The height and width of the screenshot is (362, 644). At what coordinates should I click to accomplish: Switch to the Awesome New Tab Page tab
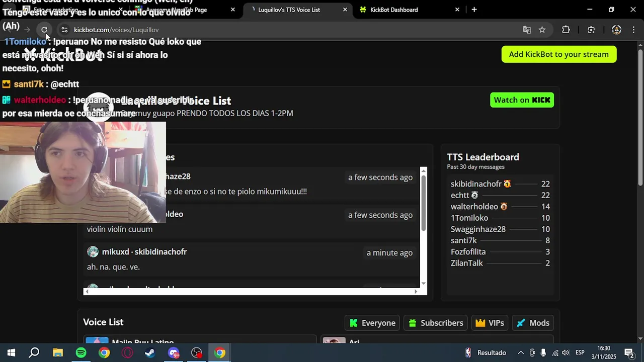click(179, 10)
